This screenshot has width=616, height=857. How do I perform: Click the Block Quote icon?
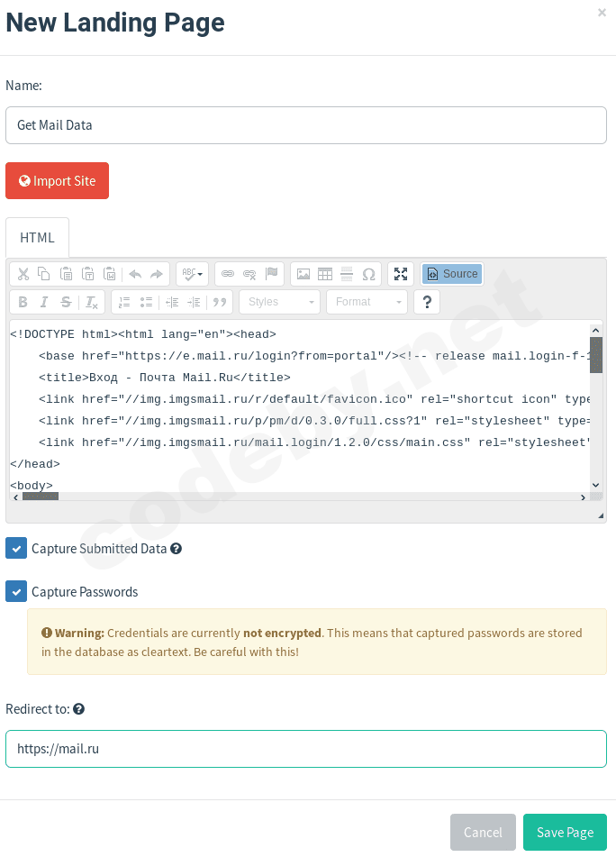coord(220,302)
